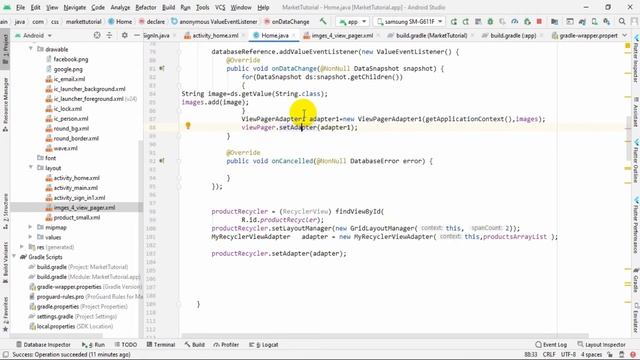The height and width of the screenshot is (360, 640).
Task: Open the VCS menu
Action: point(220,7)
